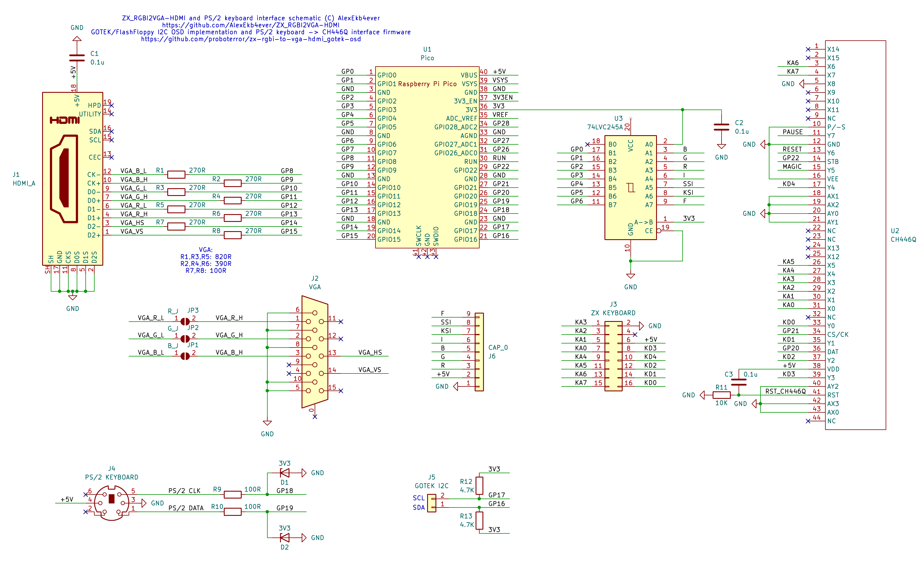924x568 pixels.
Task: Click the "PAUSE" net label
Action: [x=792, y=132]
